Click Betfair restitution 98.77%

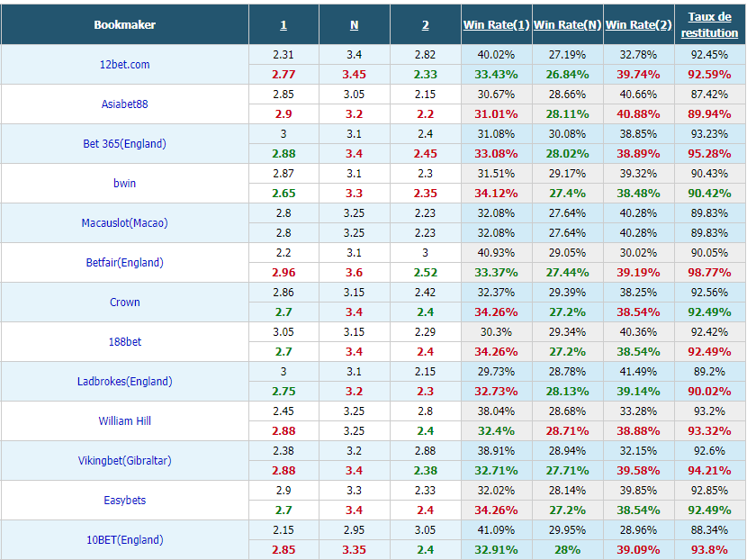click(x=710, y=273)
